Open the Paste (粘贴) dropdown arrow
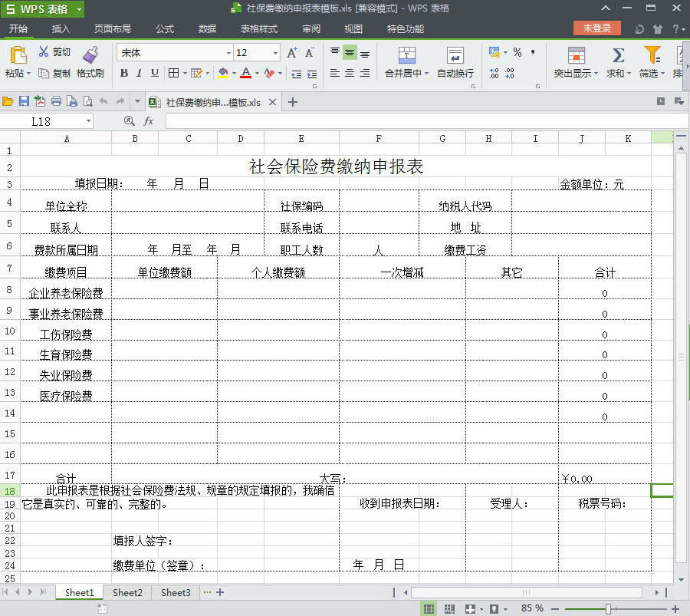Viewport: 690px width, 616px height. [x=29, y=73]
